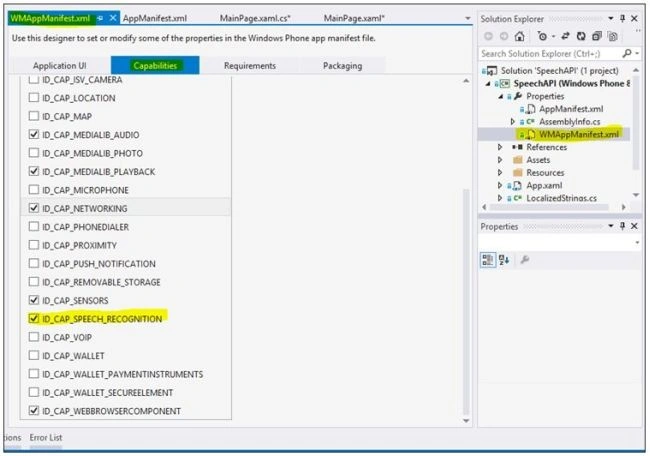Switch to the MainPage.xaml document tab
Viewport: 650px width, 456px height.
tap(354, 18)
